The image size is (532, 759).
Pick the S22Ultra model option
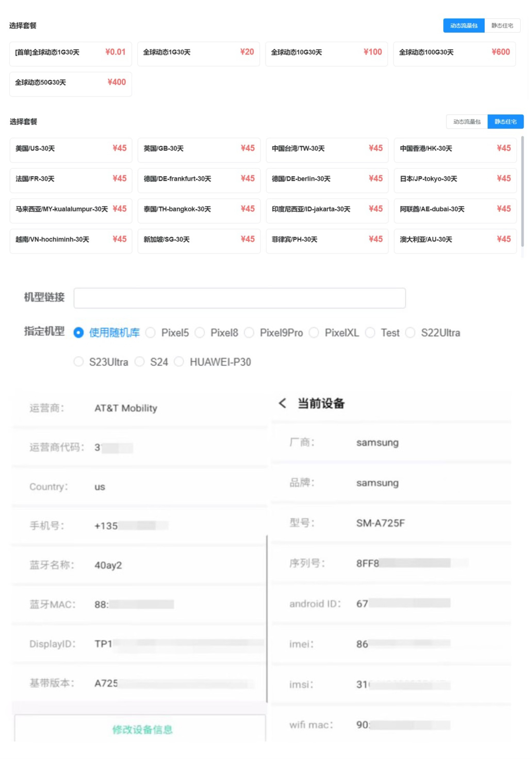(411, 333)
